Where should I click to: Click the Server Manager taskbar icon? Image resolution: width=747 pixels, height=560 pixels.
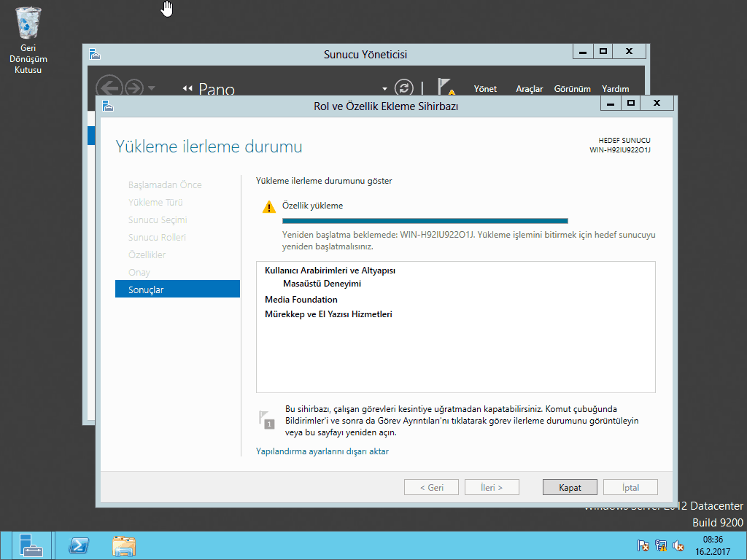click(x=31, y=545)
